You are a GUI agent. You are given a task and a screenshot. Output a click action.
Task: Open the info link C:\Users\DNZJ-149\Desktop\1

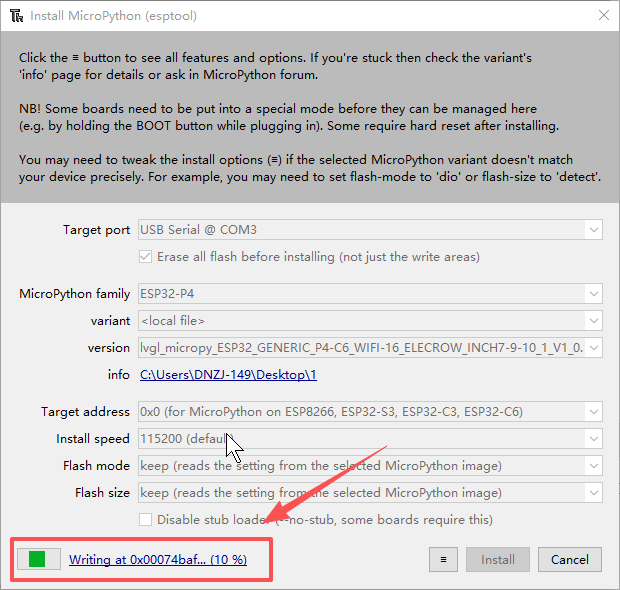pos(228,375)
